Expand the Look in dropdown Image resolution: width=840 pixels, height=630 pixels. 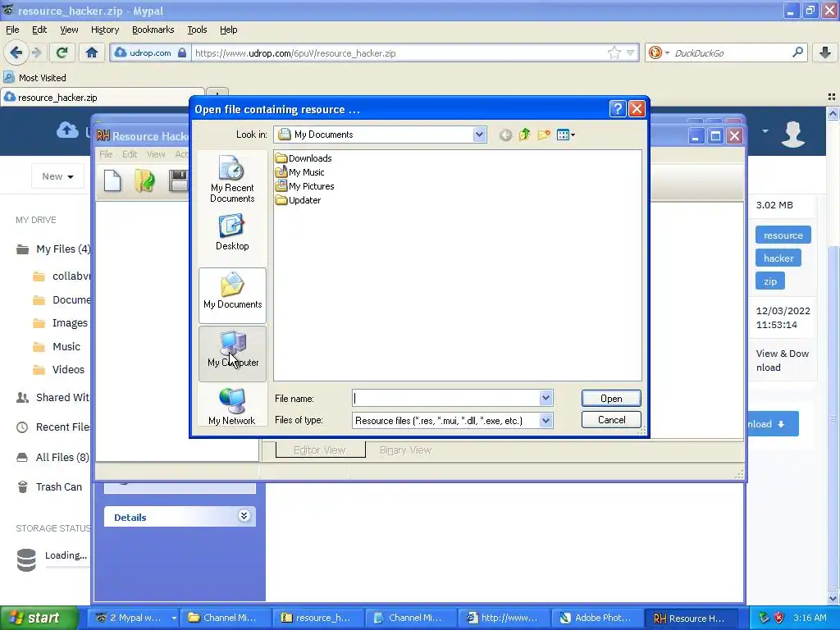(x=479, y=135)
